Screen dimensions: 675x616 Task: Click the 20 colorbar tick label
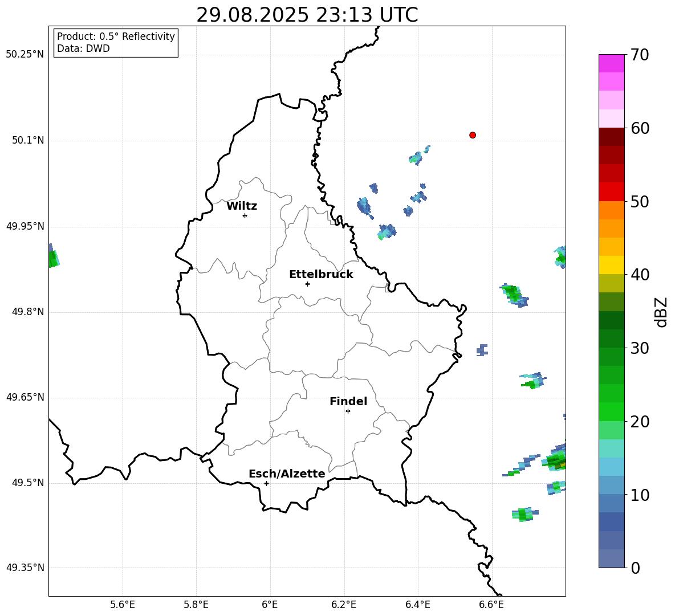tap(640, 422)
